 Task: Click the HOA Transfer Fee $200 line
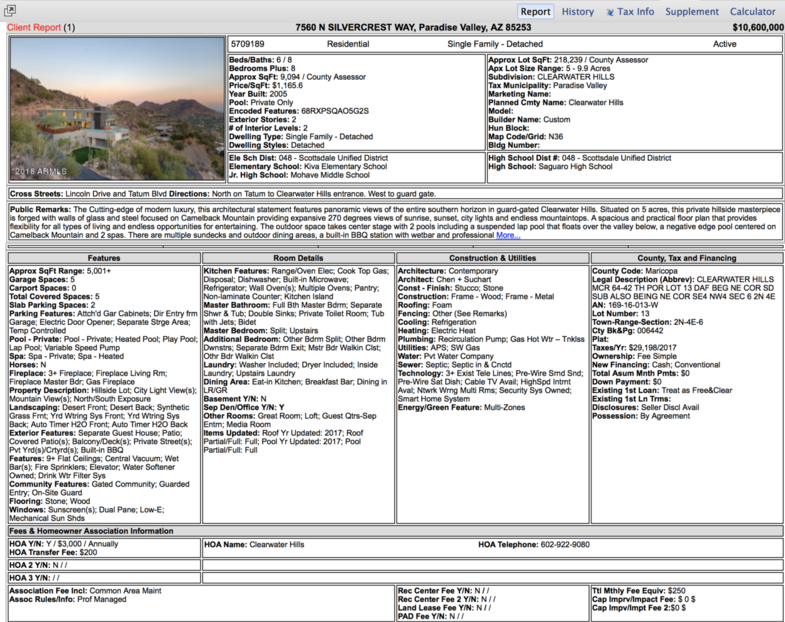[x=53, y=552]
